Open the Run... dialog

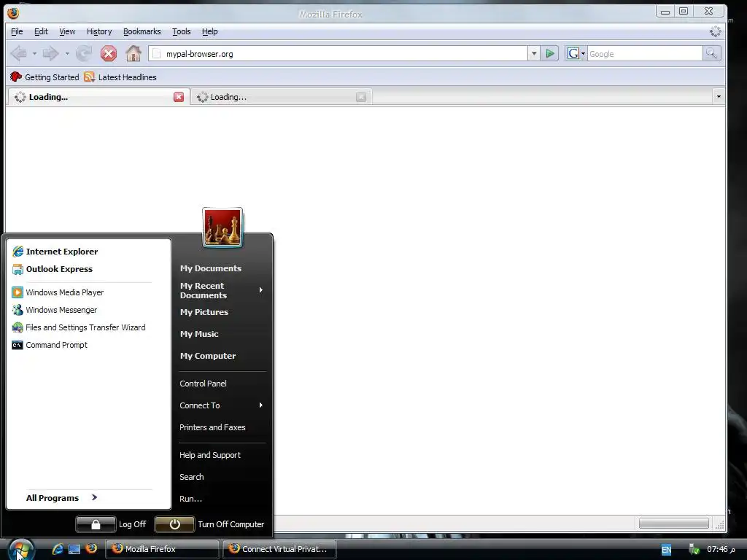pyautogui.click(x=190, y=499)
